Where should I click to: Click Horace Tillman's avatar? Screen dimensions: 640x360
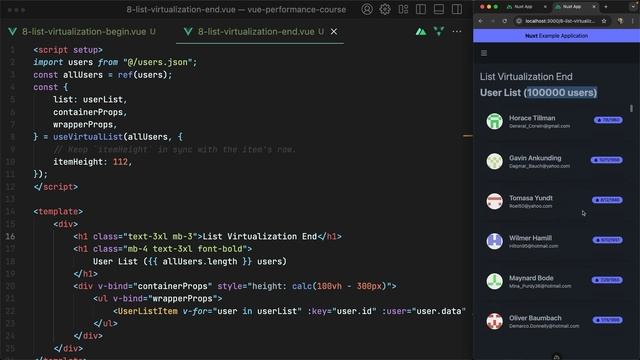tap(494, 121)
